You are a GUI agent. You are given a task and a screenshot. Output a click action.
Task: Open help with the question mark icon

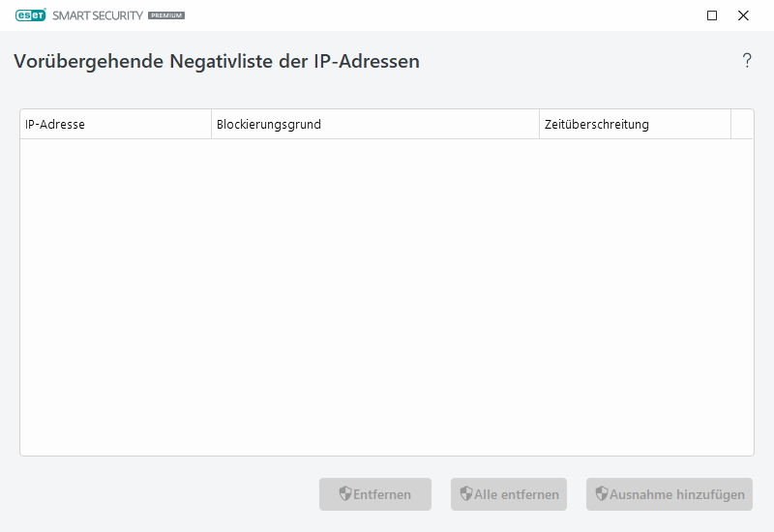click(747, 61)
